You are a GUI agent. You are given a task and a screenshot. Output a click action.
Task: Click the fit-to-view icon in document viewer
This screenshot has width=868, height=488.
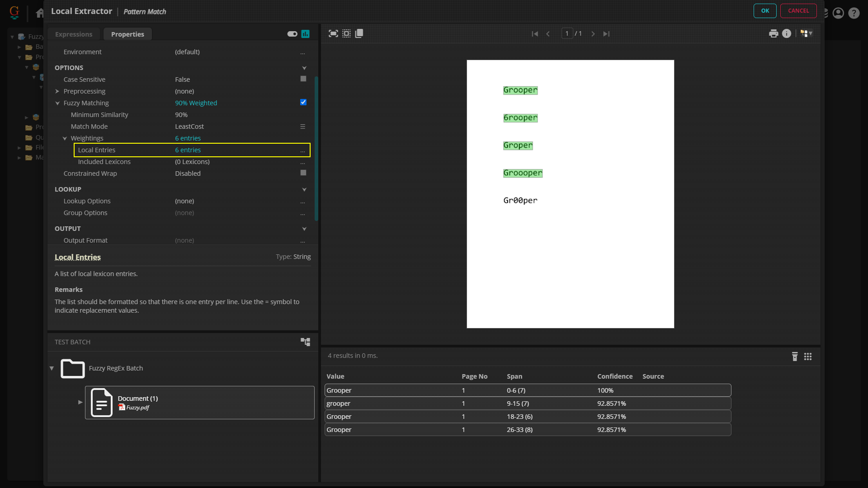point(333,33)
